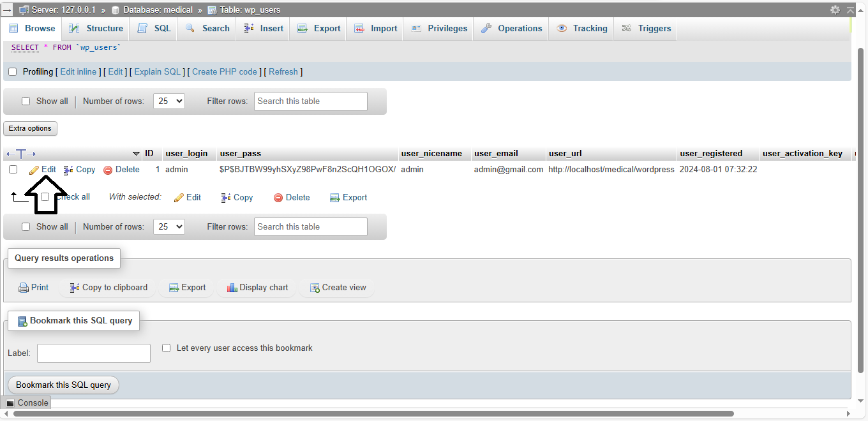This screenshot has width=868, height=421.
Task: Click the Copy icon in admin row
Action: (68, 170)
